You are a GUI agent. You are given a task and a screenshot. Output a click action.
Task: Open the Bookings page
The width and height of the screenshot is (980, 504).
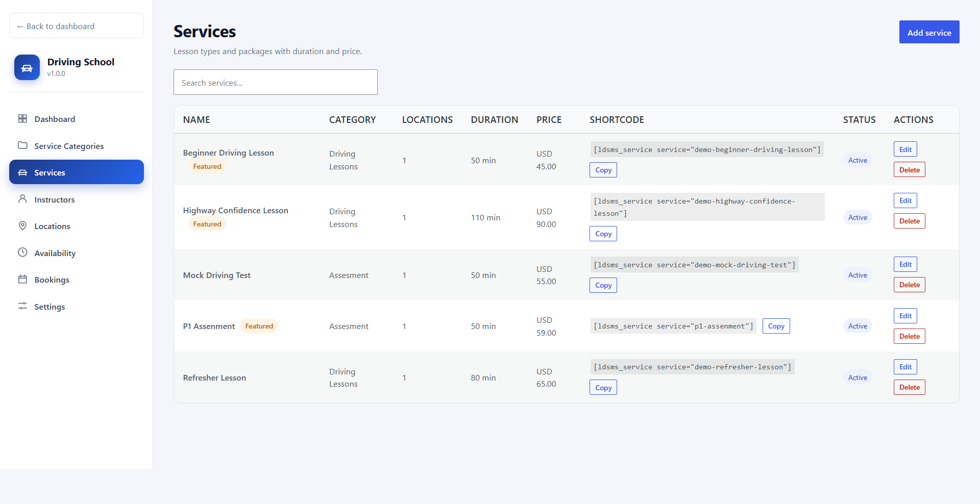point(77,280)
